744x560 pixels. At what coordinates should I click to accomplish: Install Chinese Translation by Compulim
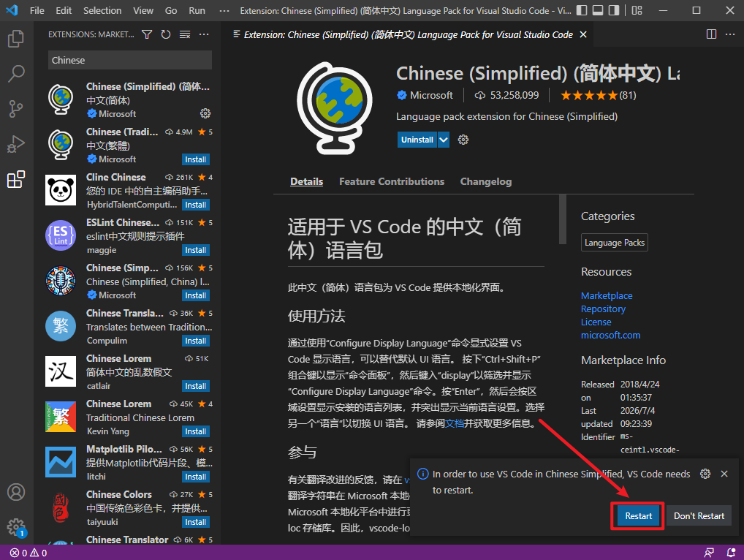point(195,341)
